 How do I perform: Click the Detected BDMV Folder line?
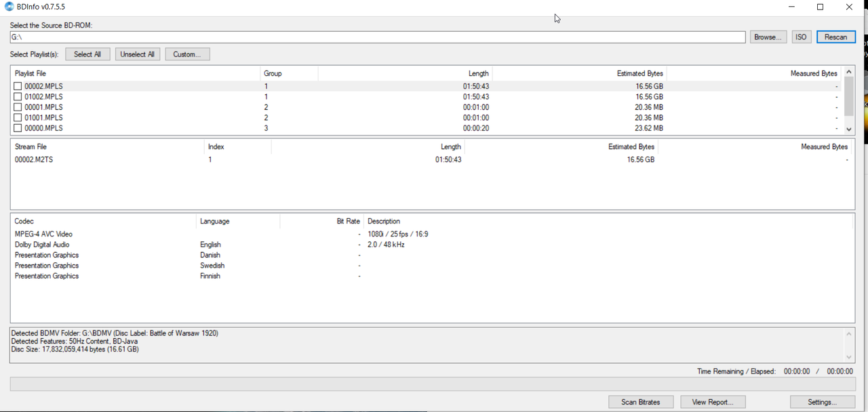click(x=115, y=333)
